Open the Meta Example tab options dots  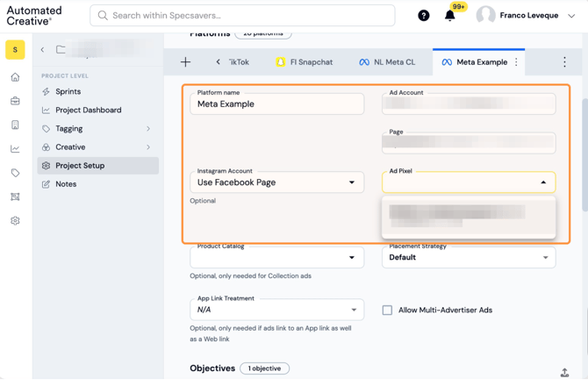(516, 62)
